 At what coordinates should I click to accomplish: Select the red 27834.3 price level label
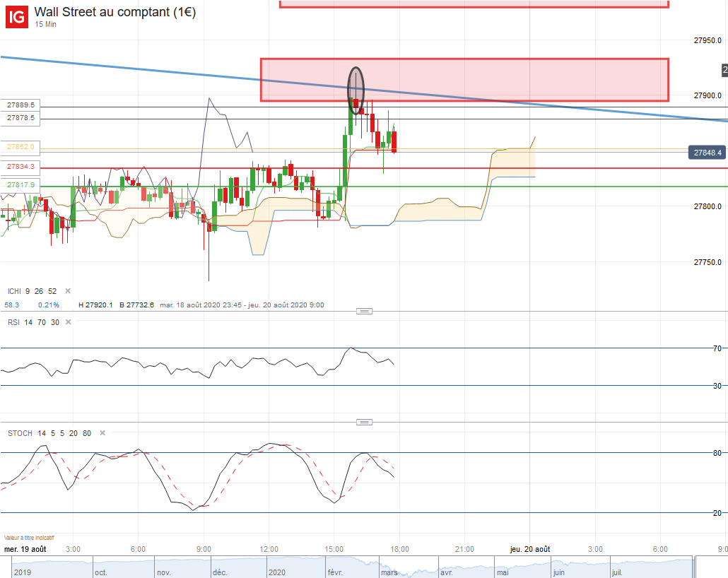tap(20, 166)
